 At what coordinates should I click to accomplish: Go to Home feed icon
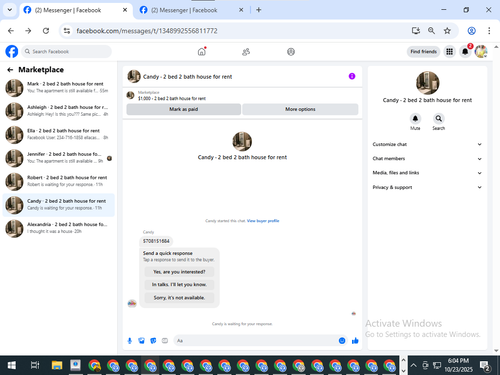[202, 52]
